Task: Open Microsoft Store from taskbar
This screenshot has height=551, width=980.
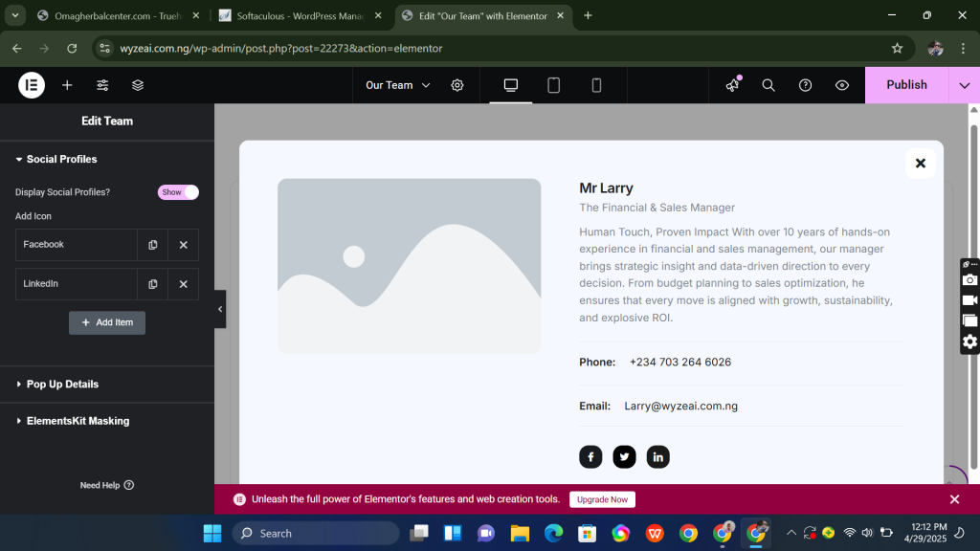Action: pos(587,534)
